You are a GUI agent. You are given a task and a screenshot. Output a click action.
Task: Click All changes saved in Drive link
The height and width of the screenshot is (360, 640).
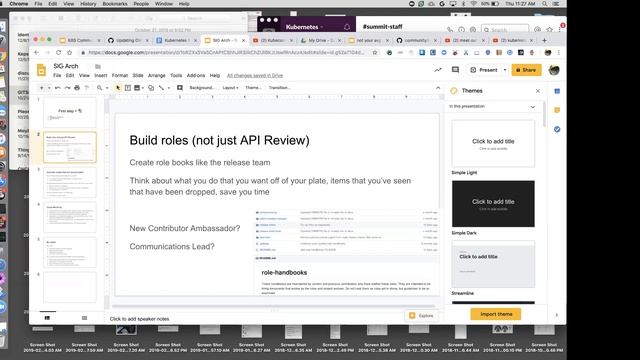(255, 76)
